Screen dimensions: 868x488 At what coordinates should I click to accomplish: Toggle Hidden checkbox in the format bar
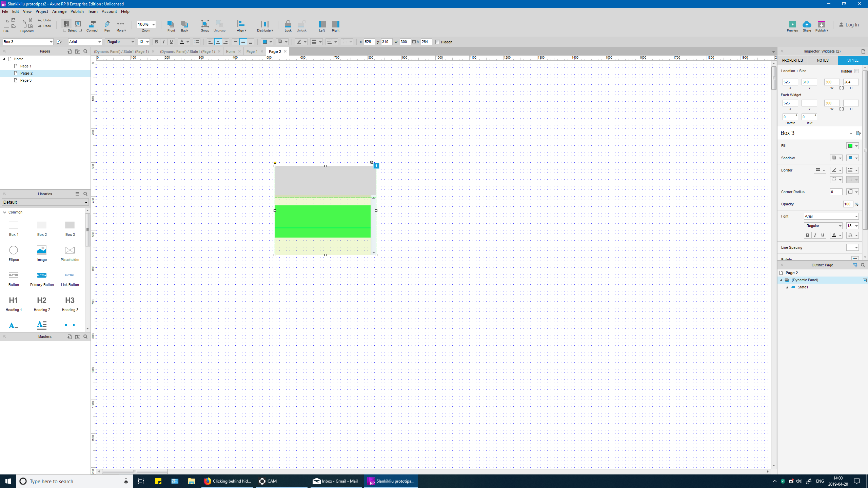tap(437, 42)
